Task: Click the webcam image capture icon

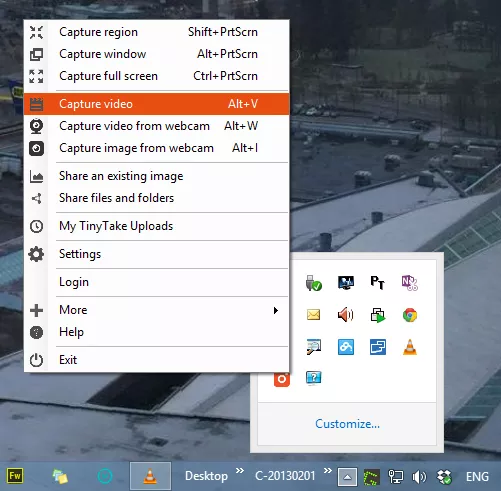Action: (x=36, y=148)
